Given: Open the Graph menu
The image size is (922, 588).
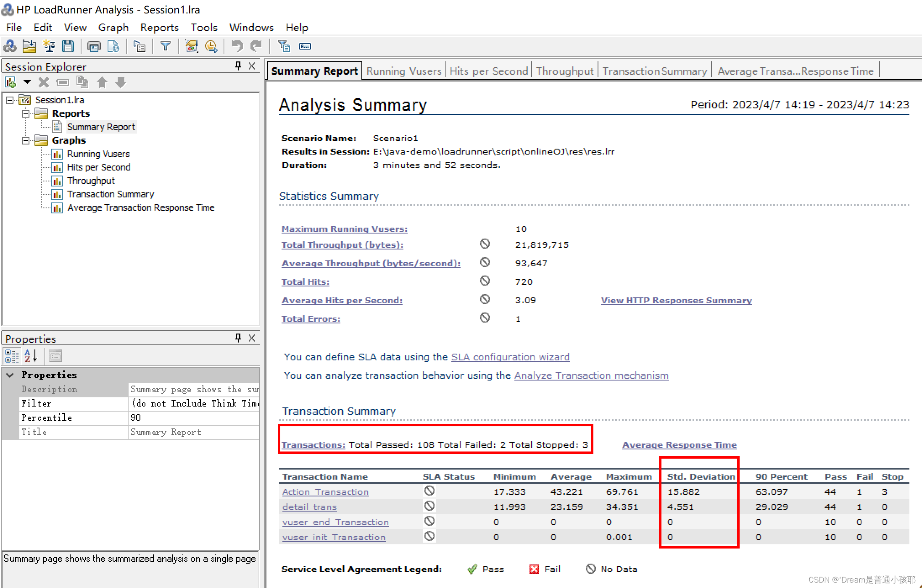Looking at the screenshot, I should pyautogui.click(x=113, y=27).
